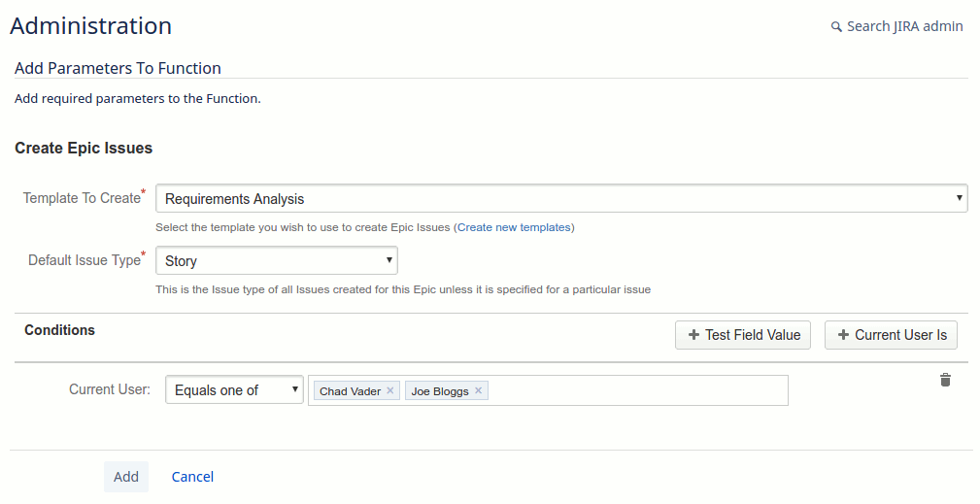Viewport: 980px width, 504px height.
Task: Remove Chad Vader tag with x
Action: click(x=390, y=390)
